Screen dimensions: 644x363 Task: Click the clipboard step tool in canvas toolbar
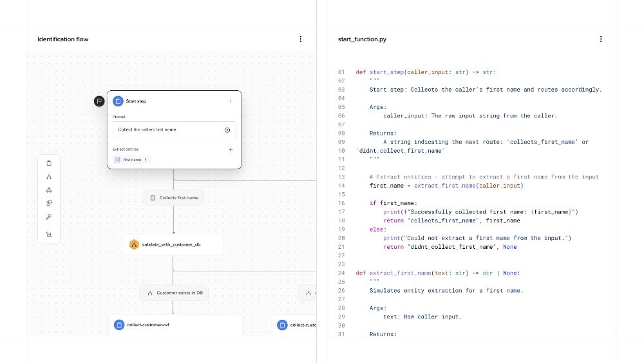[x=49, y=163]
